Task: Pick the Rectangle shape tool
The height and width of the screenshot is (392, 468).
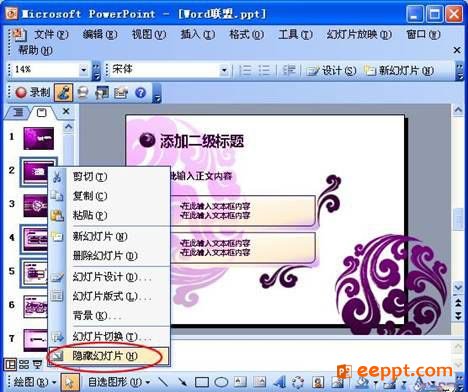Action: pos(202,382)
